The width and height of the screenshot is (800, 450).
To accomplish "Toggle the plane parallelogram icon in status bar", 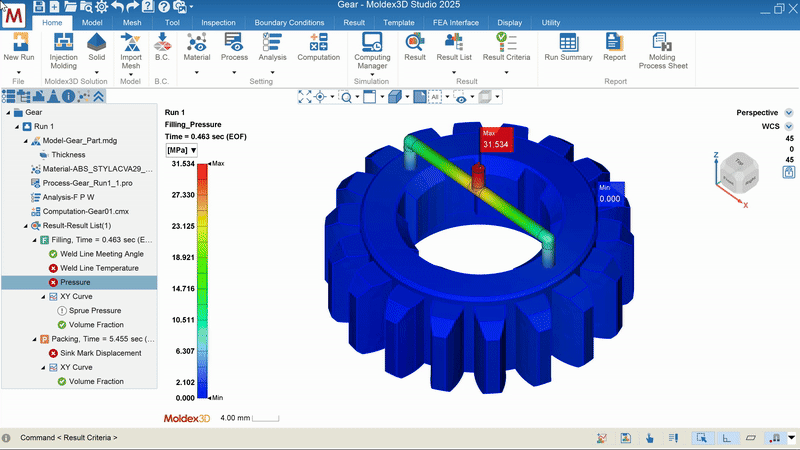I will coord(751,438).
